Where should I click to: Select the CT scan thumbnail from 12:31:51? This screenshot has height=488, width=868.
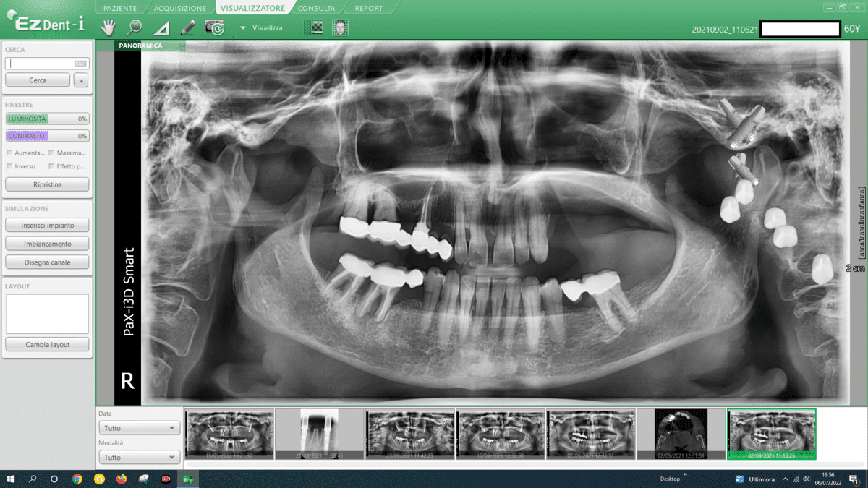681,434
